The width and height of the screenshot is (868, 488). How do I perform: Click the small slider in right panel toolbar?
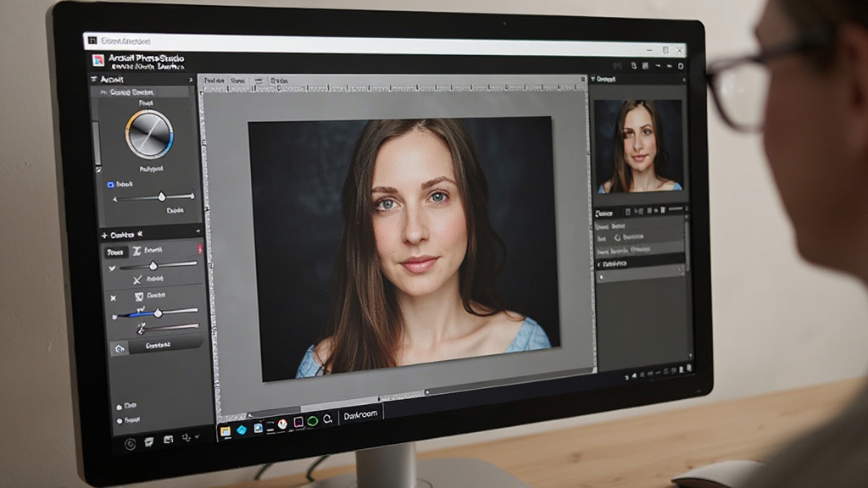[676, 209]
